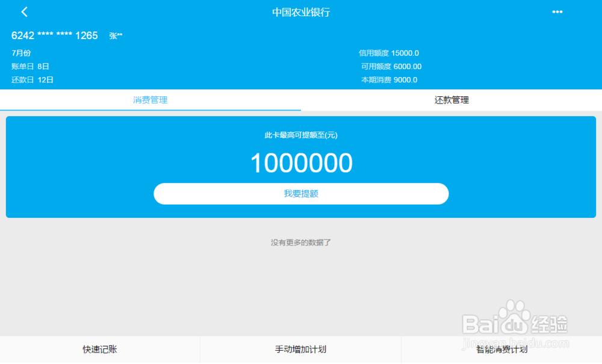Click the 此卡最高可提额至(元) label

[x=301, y=135]
